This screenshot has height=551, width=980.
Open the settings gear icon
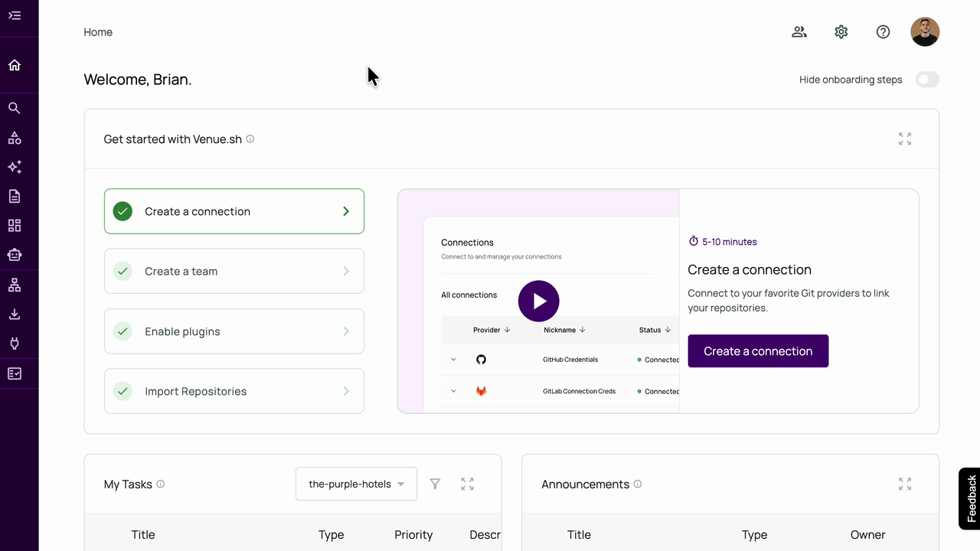(x=841, y=32)
